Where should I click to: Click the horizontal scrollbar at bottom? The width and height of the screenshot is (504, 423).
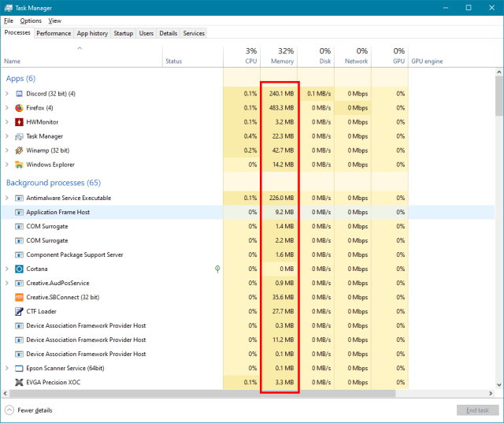tap(236, 393)
